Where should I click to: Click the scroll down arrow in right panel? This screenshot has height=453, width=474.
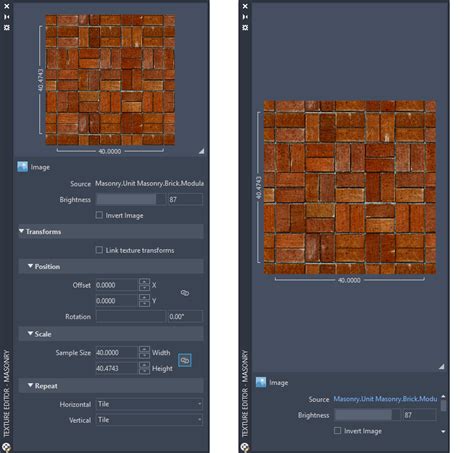point(443,431)
